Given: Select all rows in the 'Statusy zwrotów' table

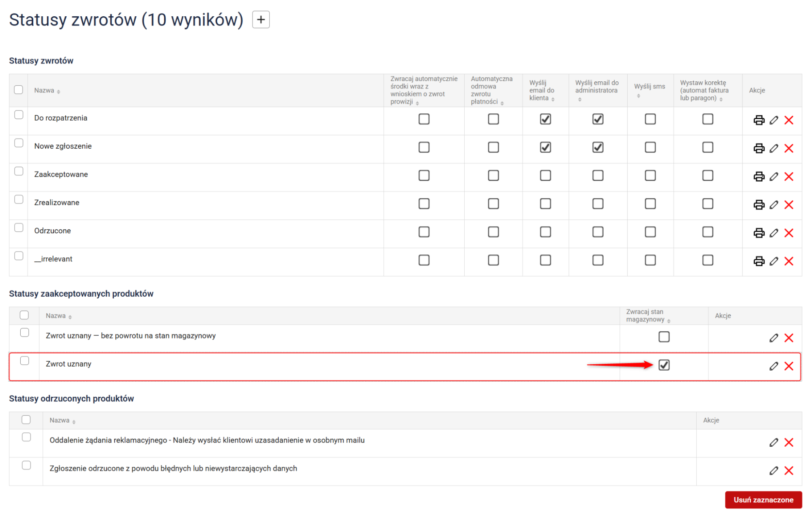Looking at the screenshot, I should pos(19,90).
